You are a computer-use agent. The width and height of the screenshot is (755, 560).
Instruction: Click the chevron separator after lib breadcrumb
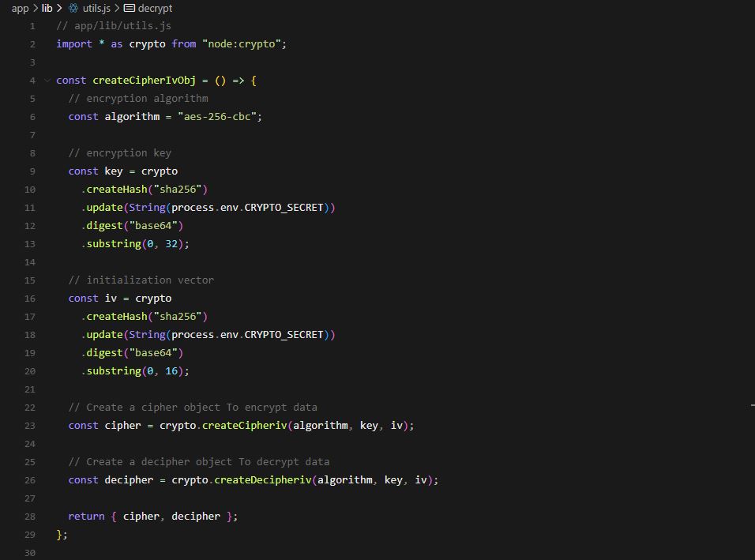(59, 8)
